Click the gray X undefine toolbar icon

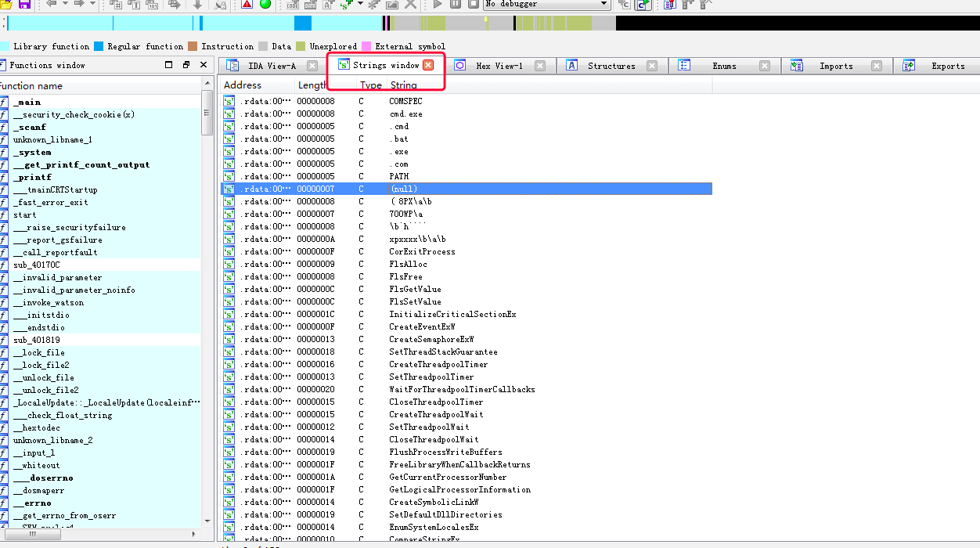(x=410, y=5)
